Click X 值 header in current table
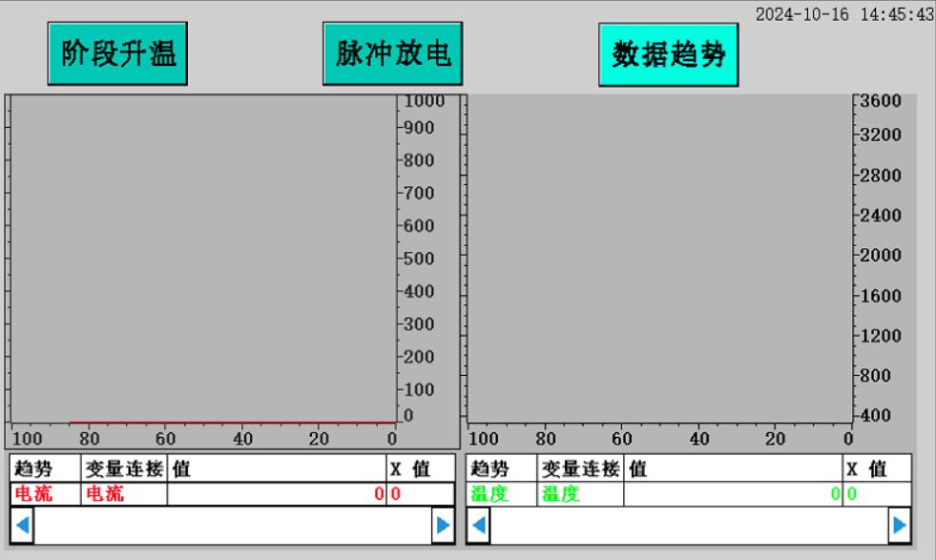 pos(421,468)
